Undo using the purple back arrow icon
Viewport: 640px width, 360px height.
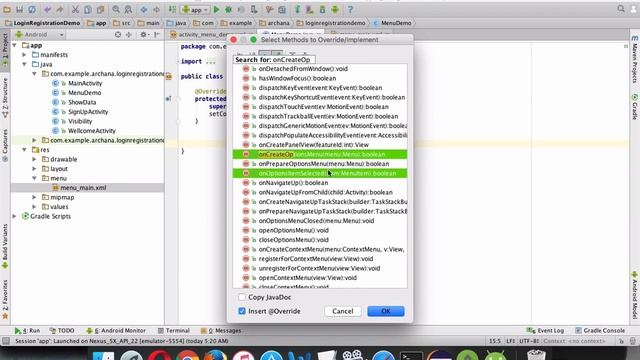tap(48, 9)
